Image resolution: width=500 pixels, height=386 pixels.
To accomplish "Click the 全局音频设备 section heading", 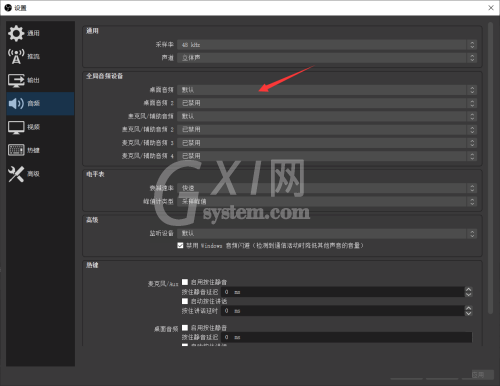I will coord(104,76).
